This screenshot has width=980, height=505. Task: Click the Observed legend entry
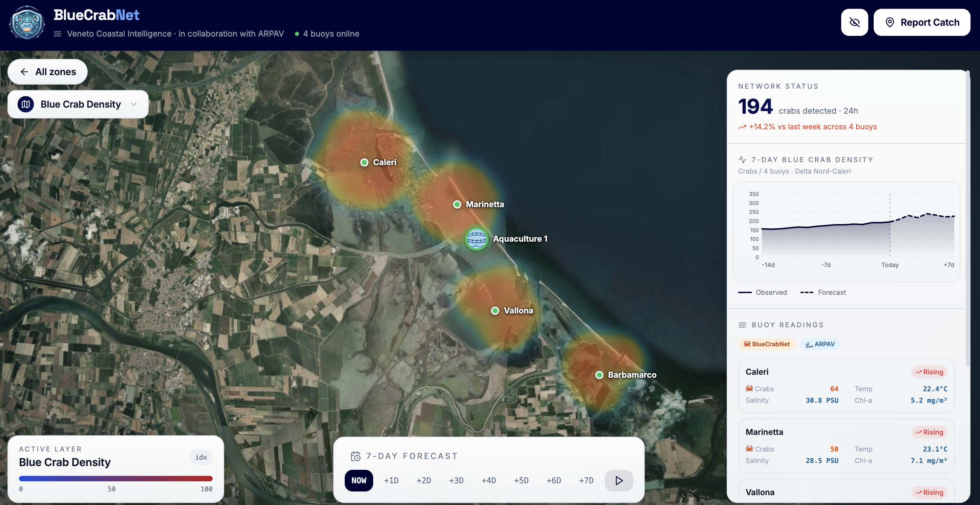762,292
